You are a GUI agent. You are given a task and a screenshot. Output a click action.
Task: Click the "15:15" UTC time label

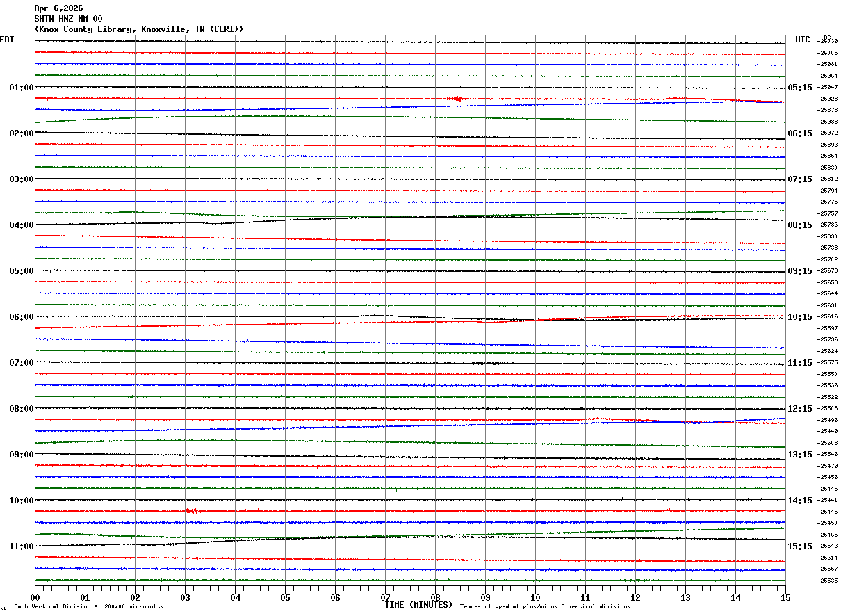(x=800, y=546)
